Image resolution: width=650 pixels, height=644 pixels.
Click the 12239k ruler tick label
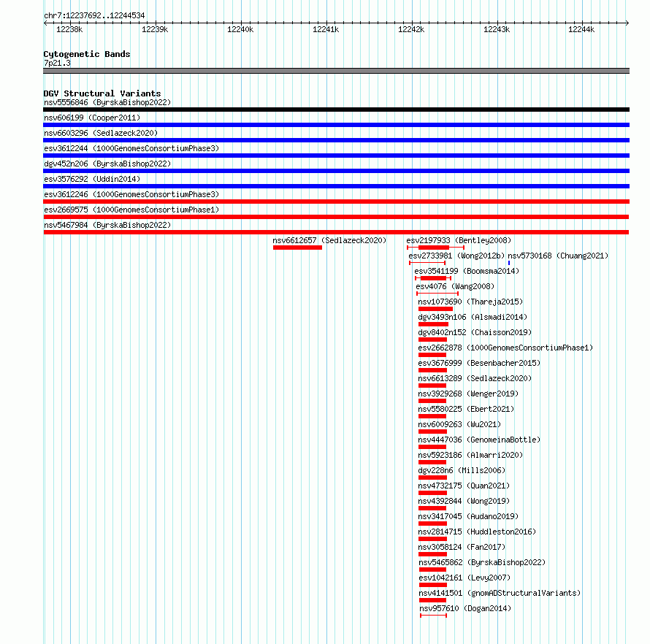coord(155,29)
